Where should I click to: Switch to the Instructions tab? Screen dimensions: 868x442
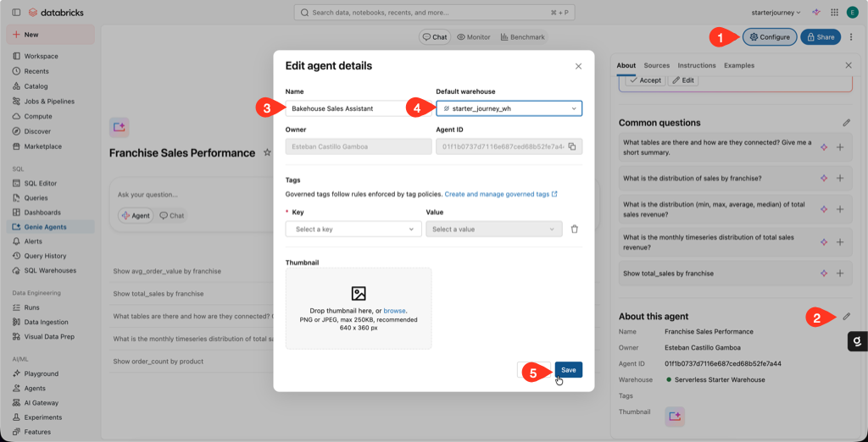[697, 65]
